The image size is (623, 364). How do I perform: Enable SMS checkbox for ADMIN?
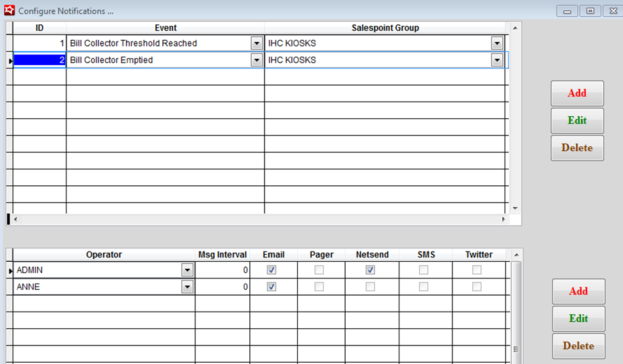[424, 270]
